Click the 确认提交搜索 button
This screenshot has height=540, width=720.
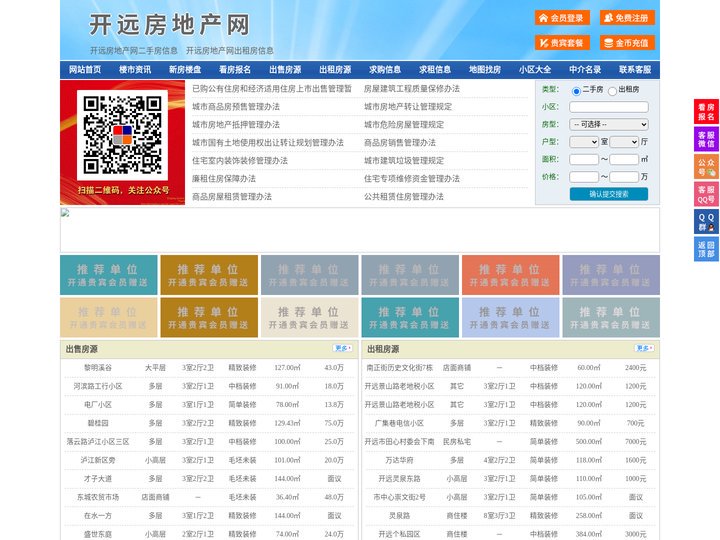(609, 194)
